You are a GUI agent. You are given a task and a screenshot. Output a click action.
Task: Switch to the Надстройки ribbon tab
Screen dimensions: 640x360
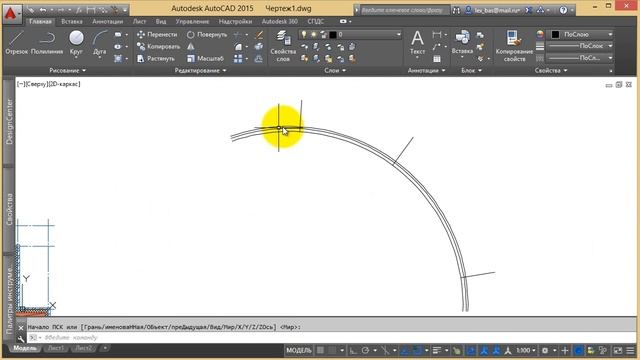click(235, 21)
